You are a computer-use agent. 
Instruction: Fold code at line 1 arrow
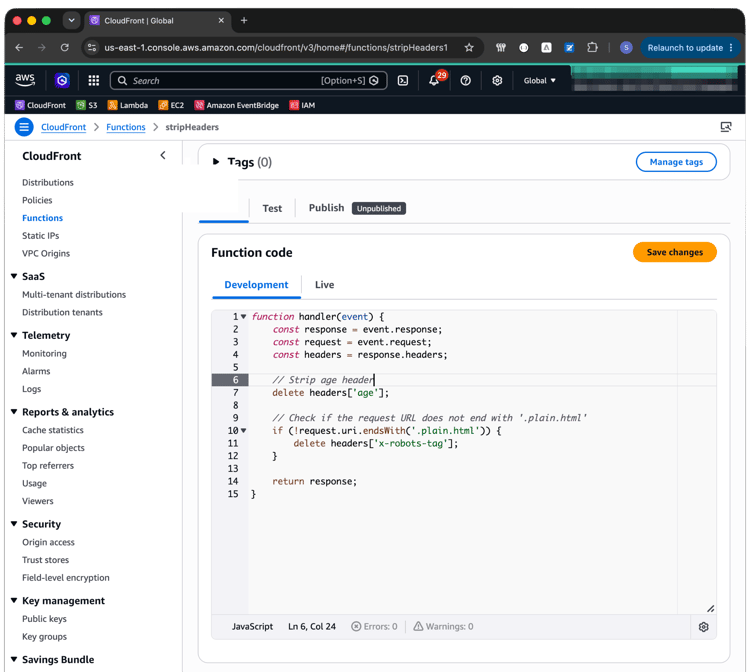point(243,316)
